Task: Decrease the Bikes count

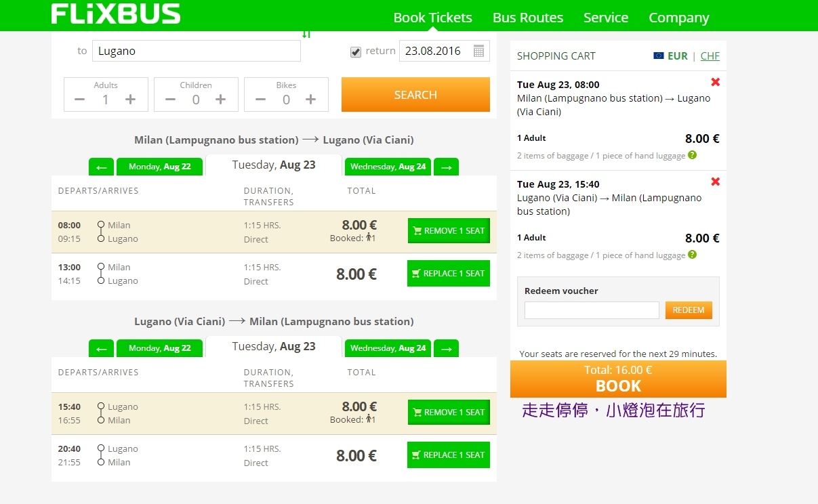Action: (260, 100)
